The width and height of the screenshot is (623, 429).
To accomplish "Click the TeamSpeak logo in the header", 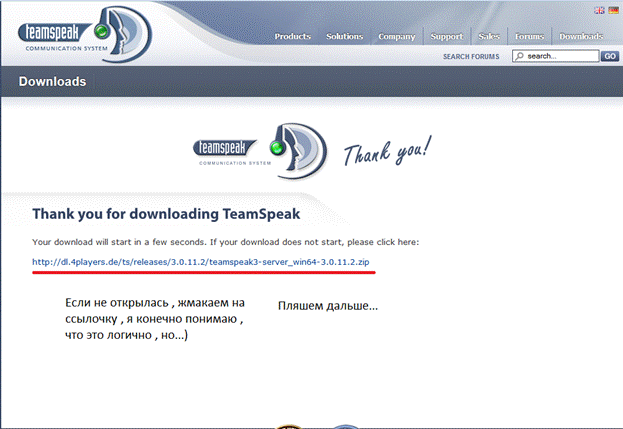I will coord(85,34).
